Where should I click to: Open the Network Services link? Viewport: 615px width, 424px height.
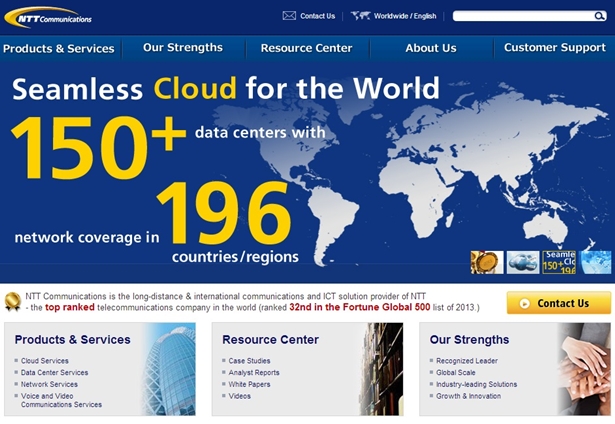49,384
